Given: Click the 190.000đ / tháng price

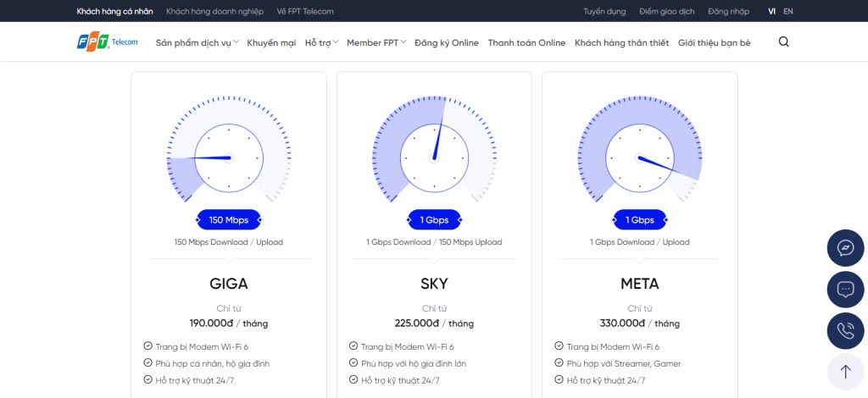Looking at the screenshot, I should click(x=229, y=323).
